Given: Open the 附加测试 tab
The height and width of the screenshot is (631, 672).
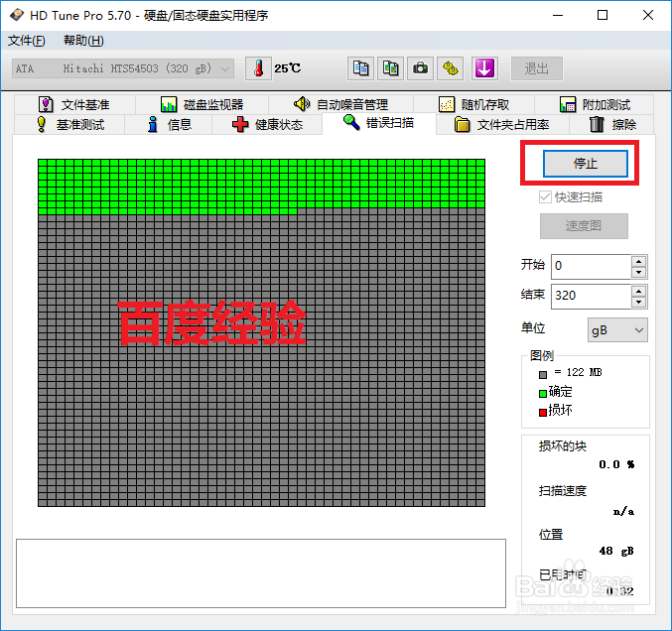Looking at the screenshot, I should [595, 104].
